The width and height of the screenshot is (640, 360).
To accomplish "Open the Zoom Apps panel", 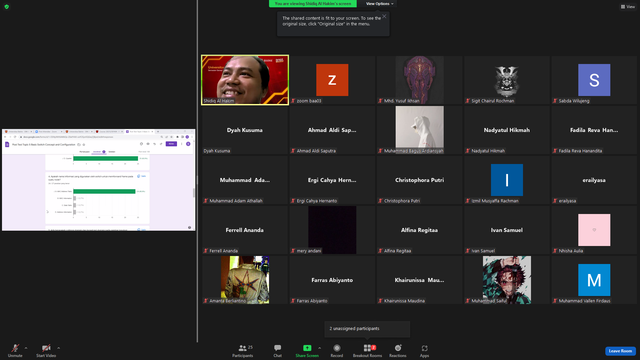I will pos(424,350).
